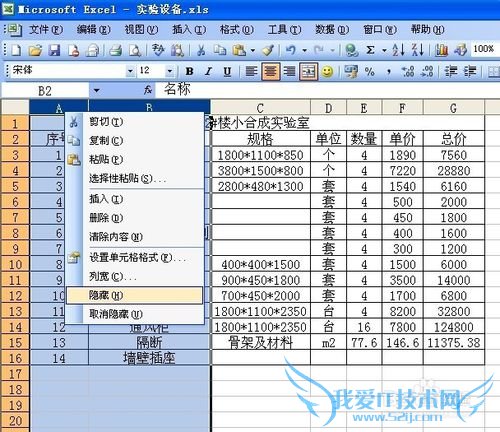Select the Format Painter brush icon

[x=268, y=50]
